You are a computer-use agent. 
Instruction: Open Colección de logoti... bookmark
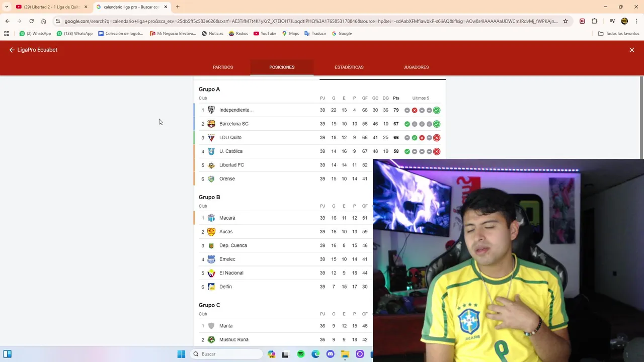click(121, 34)
